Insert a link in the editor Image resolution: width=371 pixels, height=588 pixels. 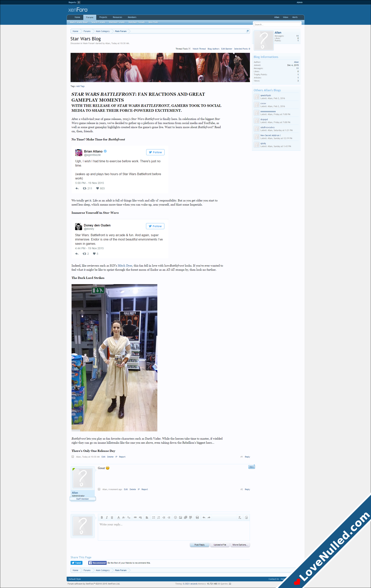135,517
